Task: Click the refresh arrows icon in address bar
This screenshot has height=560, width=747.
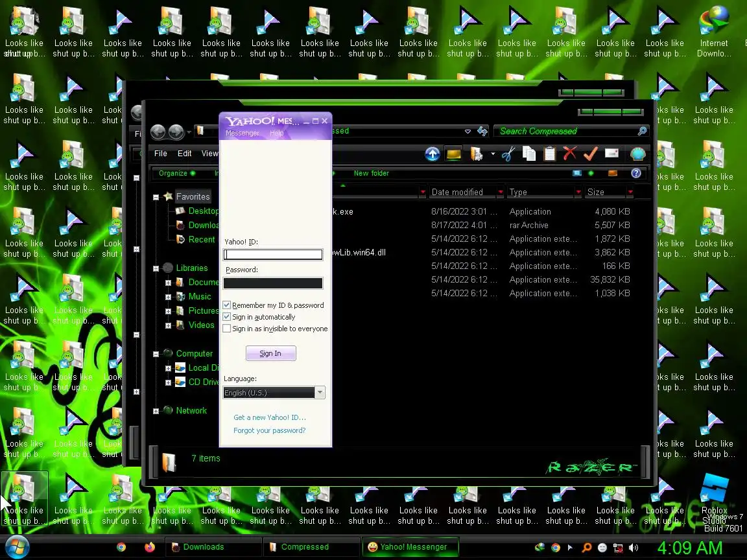Action: 482,131
